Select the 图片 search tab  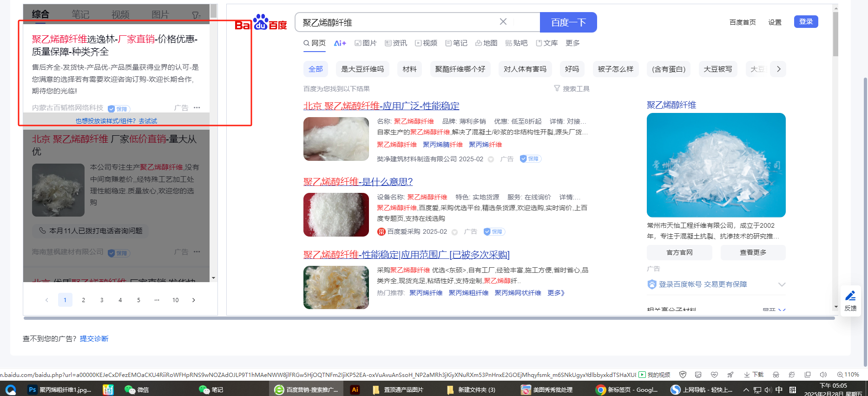pyautogui.click(x=365, y=43)
